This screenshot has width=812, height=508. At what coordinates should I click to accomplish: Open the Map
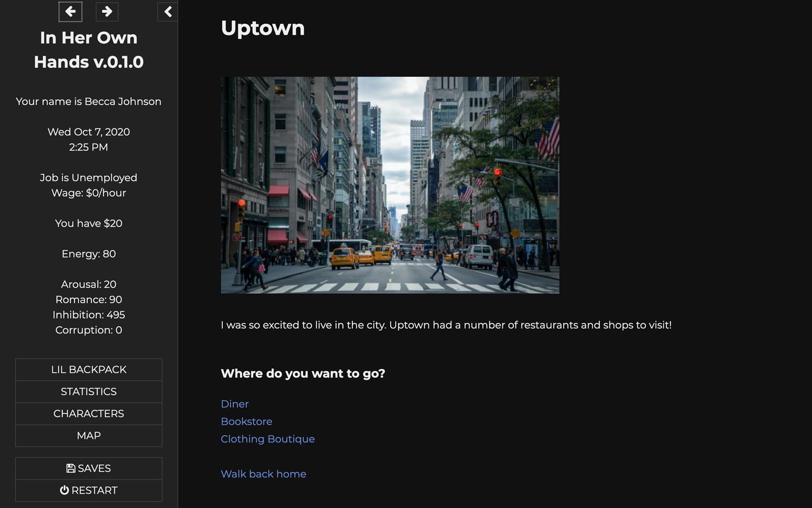tap(89, 436)
